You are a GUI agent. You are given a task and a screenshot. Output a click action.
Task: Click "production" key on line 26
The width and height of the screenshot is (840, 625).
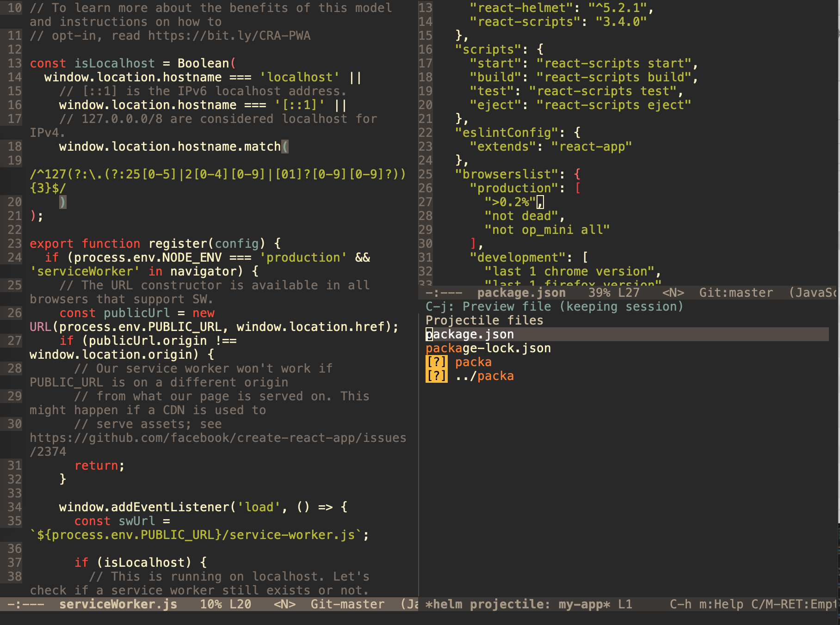pos(514,188)
